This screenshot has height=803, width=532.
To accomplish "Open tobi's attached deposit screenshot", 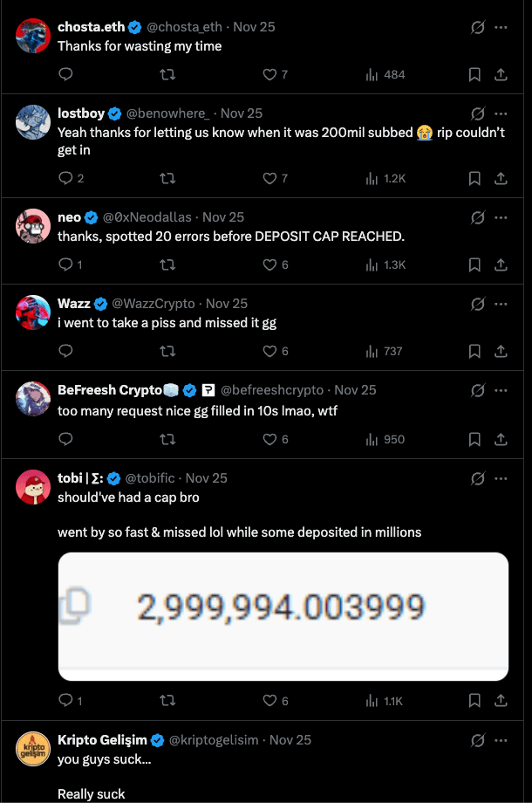I will click(283, 616).
